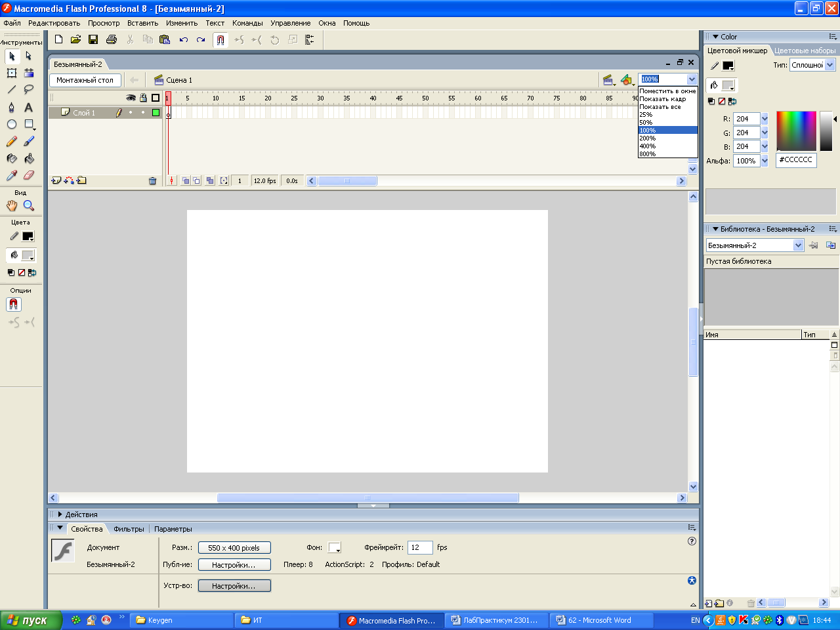This screenshot has width=840, height=630.
Task: Select the Lasso tool
Action: pyautogui.click(x=29, y=89)
